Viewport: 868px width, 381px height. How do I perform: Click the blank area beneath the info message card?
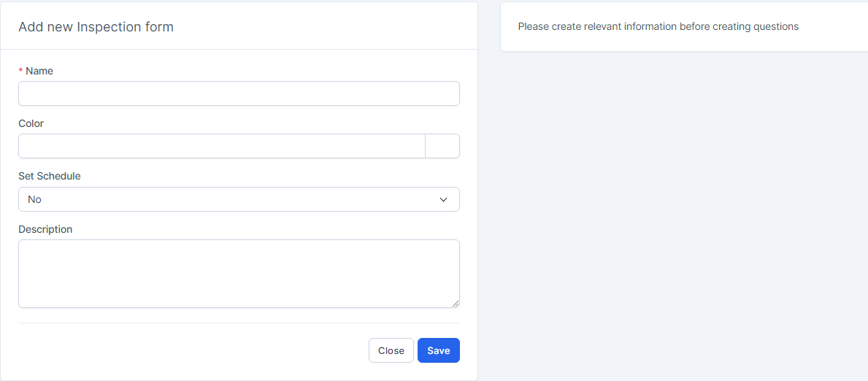pyautogui.click(x=683, y=216)
